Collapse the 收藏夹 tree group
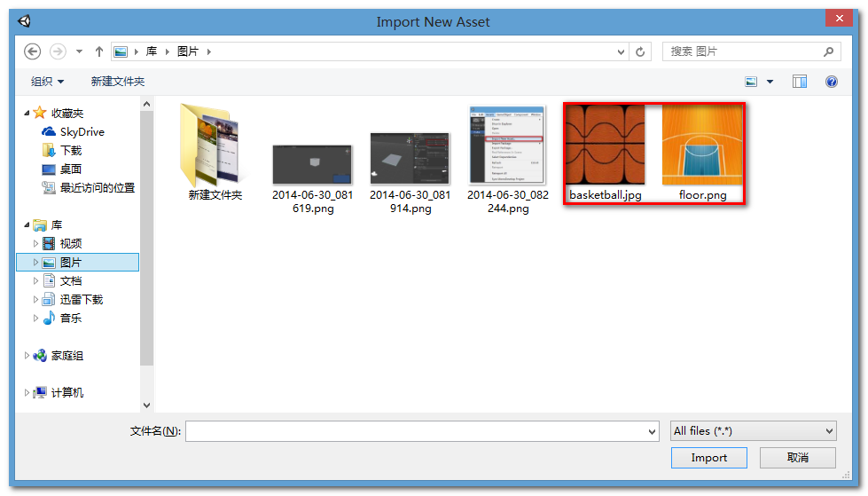The height and width of the screenshot is (496, 868). 27,113
